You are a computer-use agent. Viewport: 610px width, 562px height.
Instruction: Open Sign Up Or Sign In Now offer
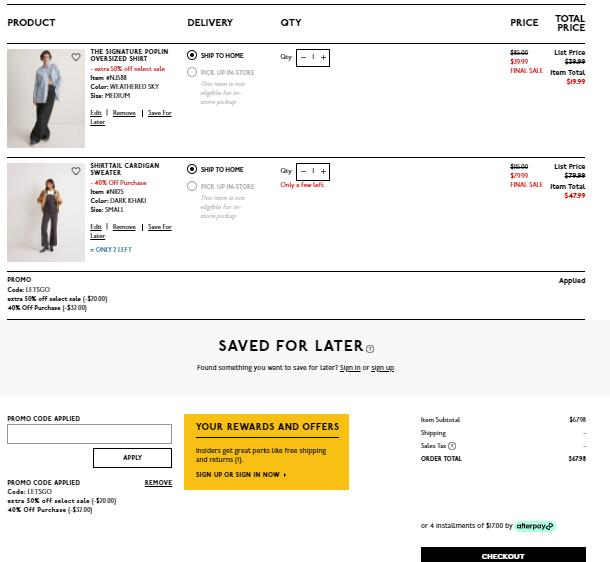click(241, 474)
